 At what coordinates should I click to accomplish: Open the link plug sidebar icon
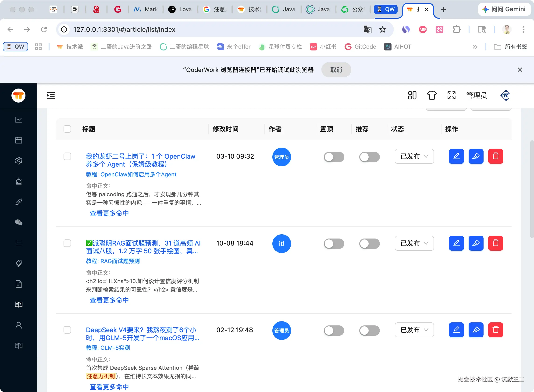[18, 202]
